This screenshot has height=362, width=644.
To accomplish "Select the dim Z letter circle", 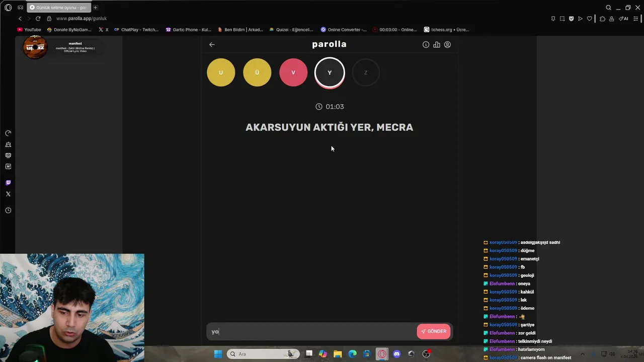I will [366, 72].
